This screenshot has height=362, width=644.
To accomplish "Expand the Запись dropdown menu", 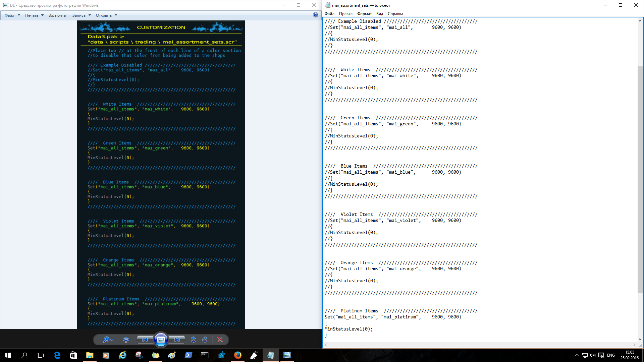I will pyautogui.click(x=82, y=15).
